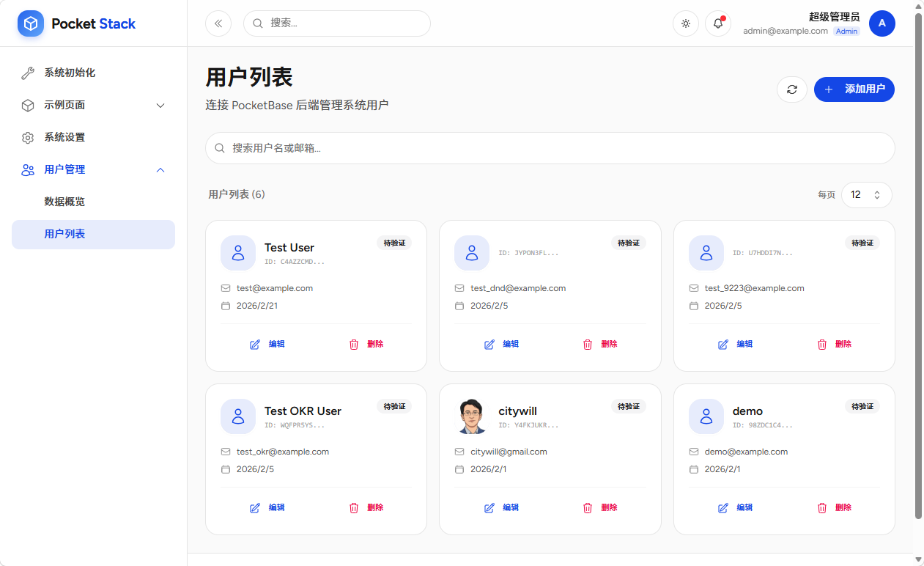Click the calendar icon beside 2026/2/21
The image size is (924, 566).
click(226, 306)
